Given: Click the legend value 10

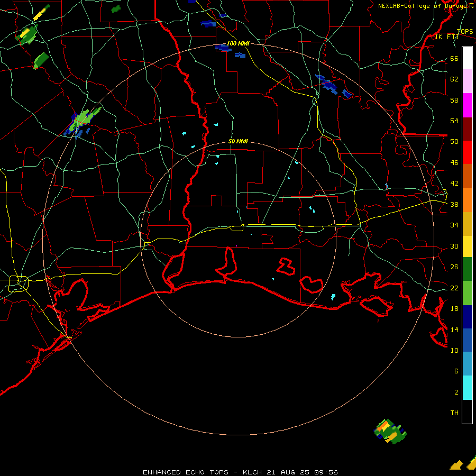Looking at the screenshot, I should 454,351.
